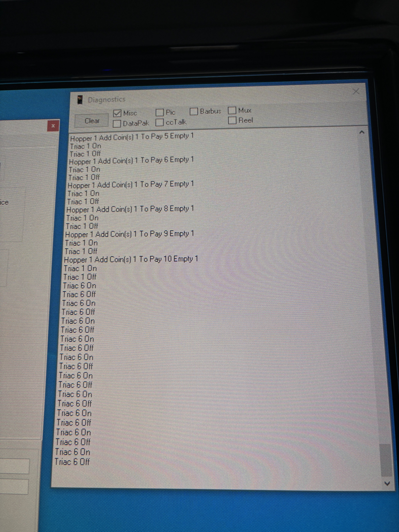Click the scrollbar up arrow
Viewport: 399px width, 532px height.
pyautogui.click(x=362, y=132)
